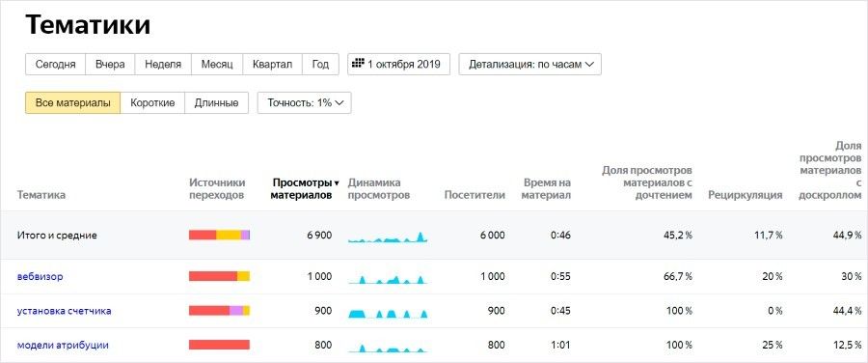Open Точность: 1% dropdown

click(304, 103)
